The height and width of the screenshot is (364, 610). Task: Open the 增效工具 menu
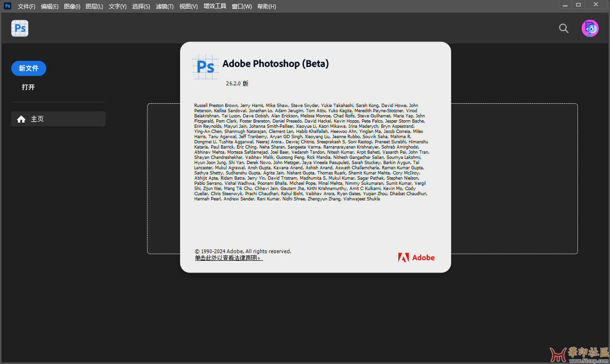coord(215,7)
